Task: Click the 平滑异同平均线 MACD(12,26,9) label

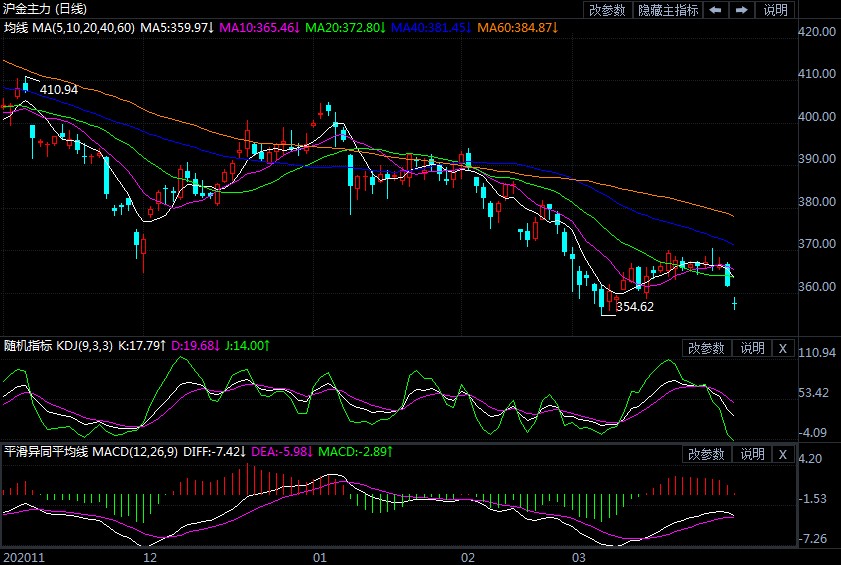Action: click(x=91, y=452)
